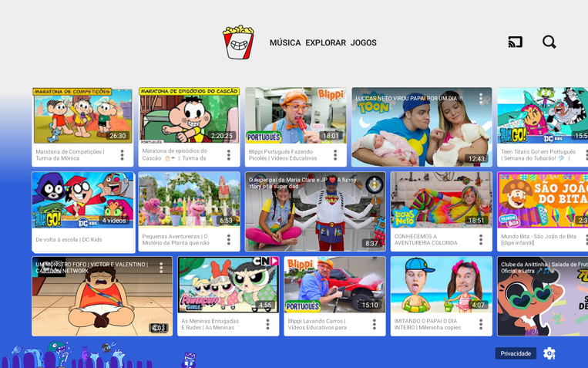The width and height of the screenshot is (588, 368).
Task: Click title text 'Pequenas Aventureiras | O Mistério'
Action: pyautogui.click(x=176, y=240)
